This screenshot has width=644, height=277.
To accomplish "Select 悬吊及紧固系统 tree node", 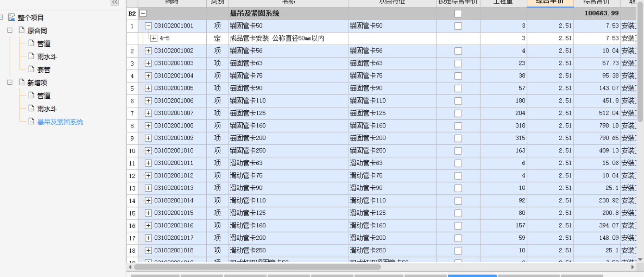I will pos(60,122).
